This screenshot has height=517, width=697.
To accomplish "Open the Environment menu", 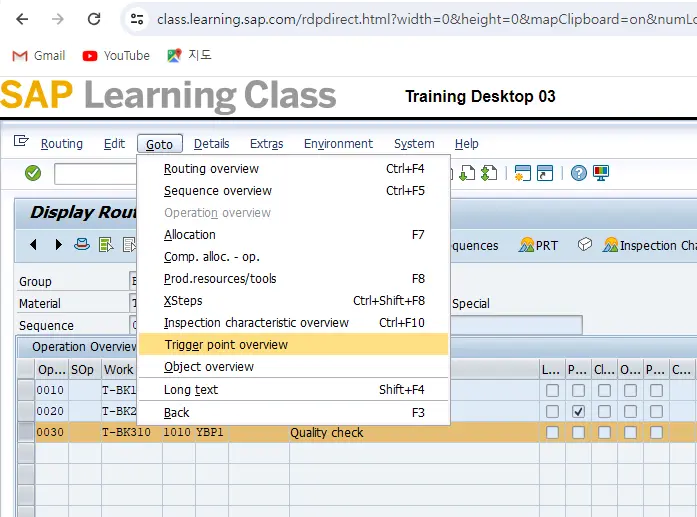I will [338, 144].
